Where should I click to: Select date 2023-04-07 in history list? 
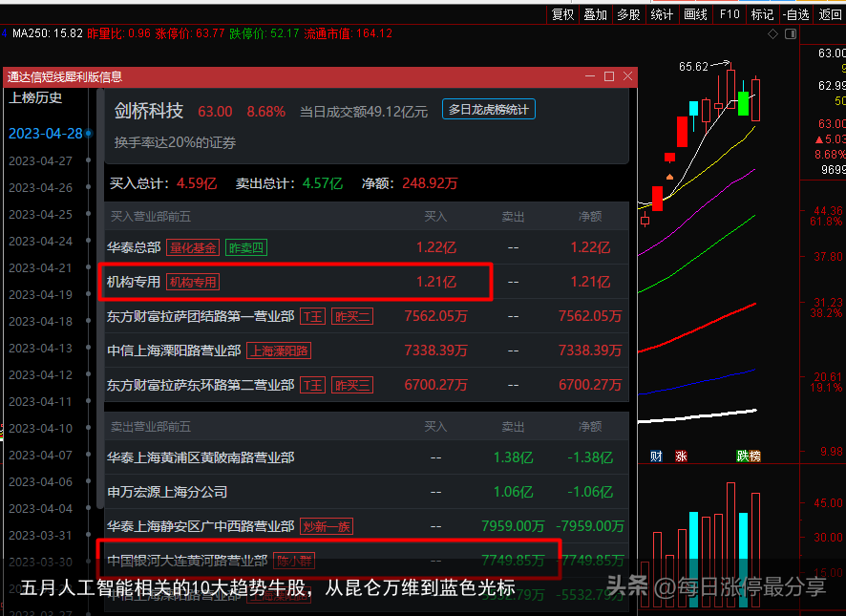tap(40, 456)
